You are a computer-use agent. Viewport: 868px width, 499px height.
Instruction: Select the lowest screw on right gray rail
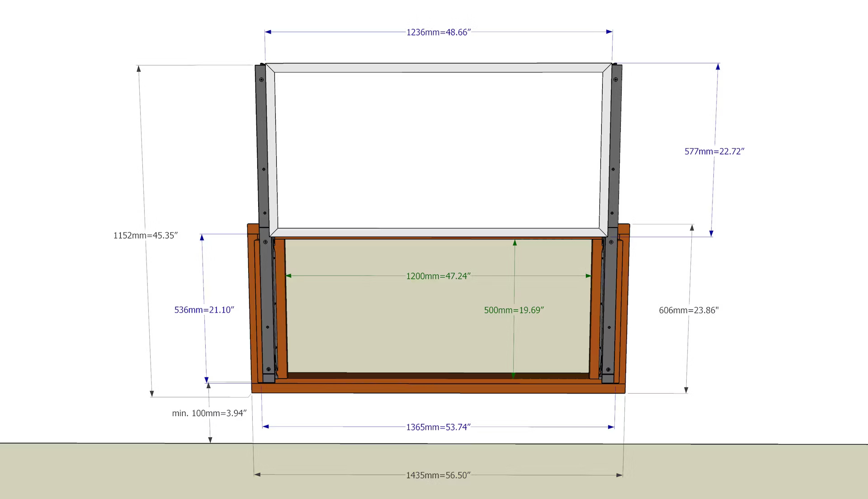point(608,369)
